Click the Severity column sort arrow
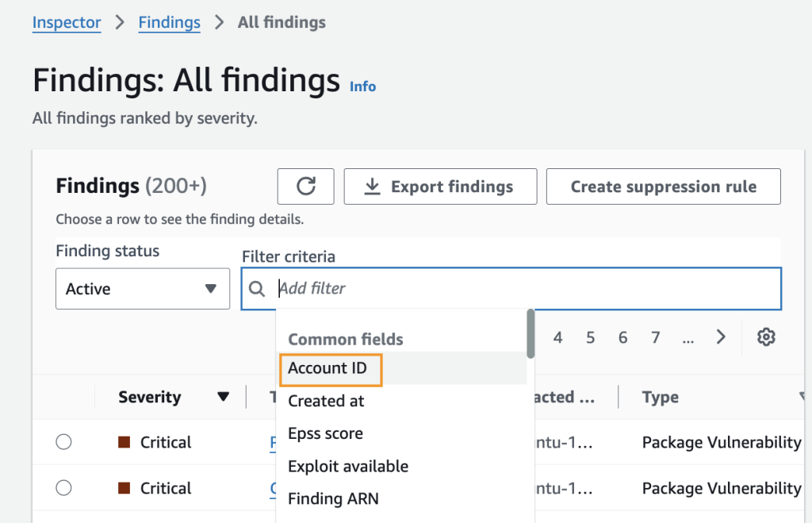The image size is (812, 523). [x=224, y=397]
